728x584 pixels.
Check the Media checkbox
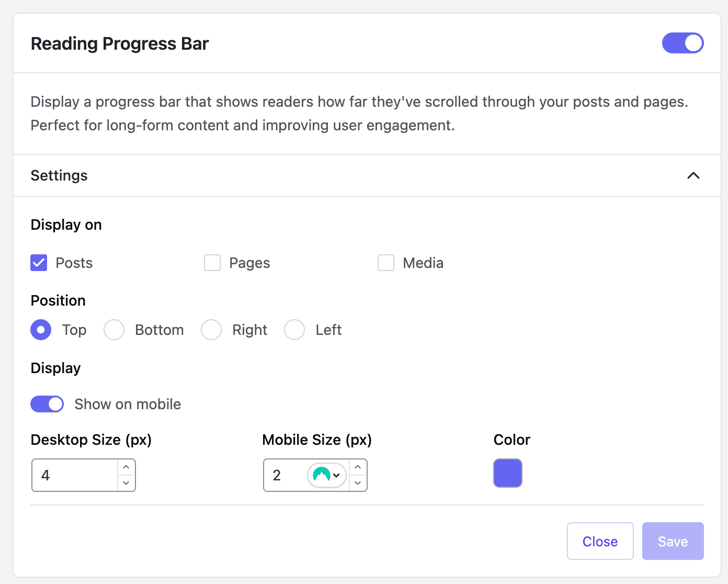[x=386, y=263]
